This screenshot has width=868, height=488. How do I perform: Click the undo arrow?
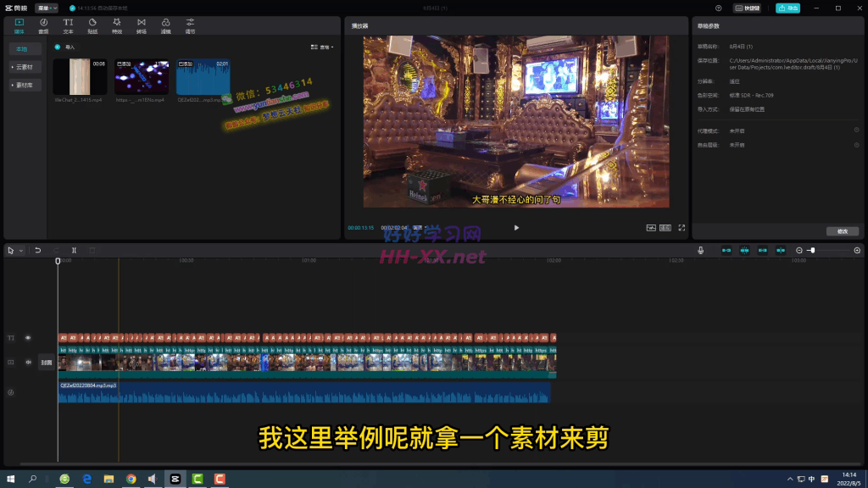[x=37, y=251]
